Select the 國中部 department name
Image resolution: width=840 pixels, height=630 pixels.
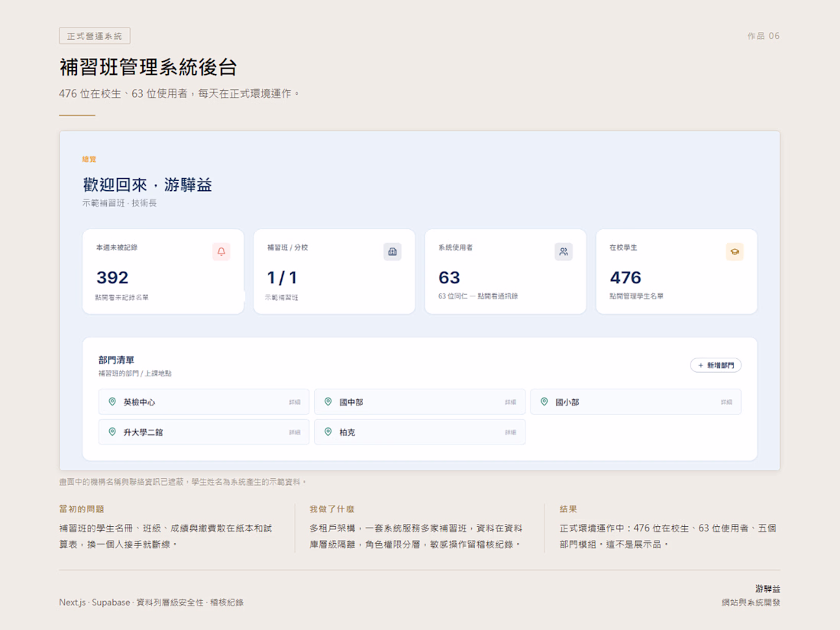coord(351,402)
